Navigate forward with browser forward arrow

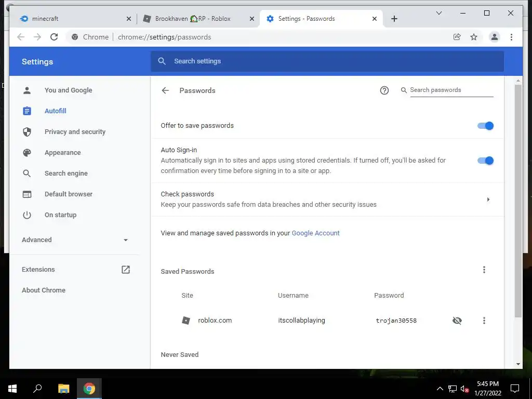coord(37,37)
